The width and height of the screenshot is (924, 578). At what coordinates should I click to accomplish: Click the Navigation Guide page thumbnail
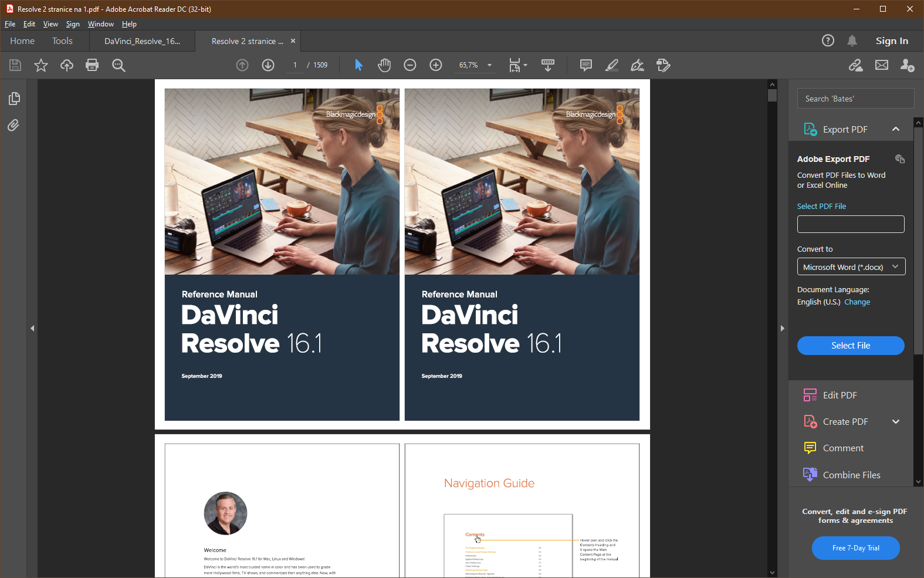522,511
